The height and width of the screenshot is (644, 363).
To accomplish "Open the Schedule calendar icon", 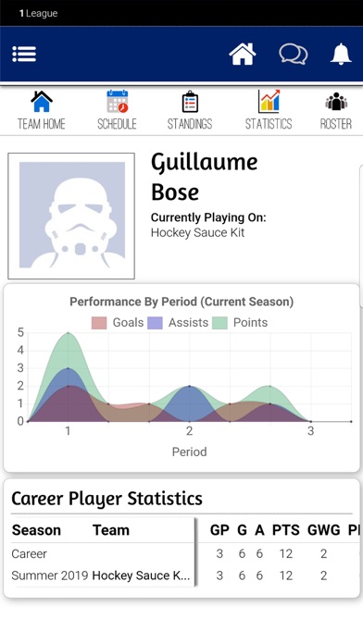I will [x=118, y=102].
